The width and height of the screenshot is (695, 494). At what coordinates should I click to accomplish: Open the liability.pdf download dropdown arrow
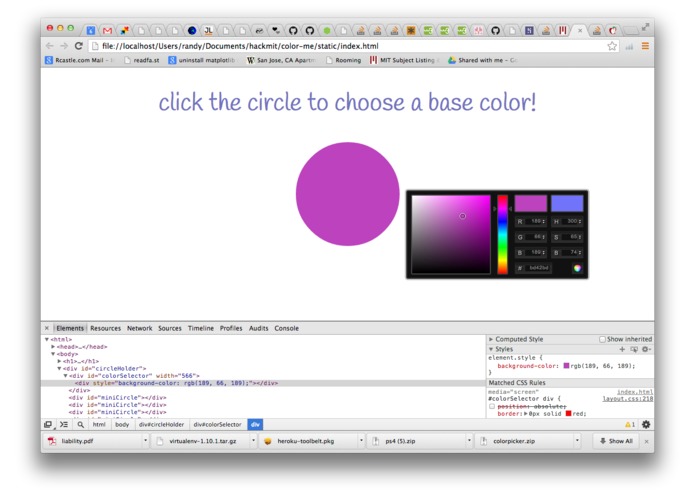tap(145, 441)
